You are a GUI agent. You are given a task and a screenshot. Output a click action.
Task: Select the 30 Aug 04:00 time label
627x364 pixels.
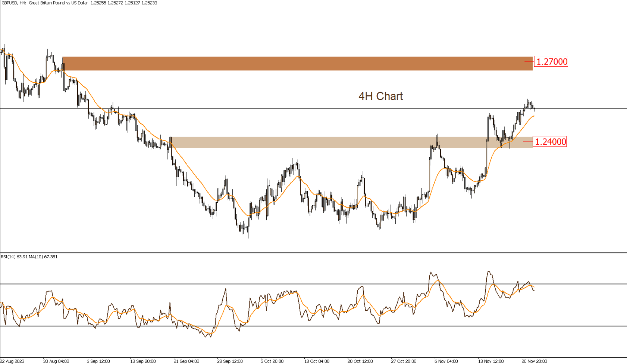[56, 361]
